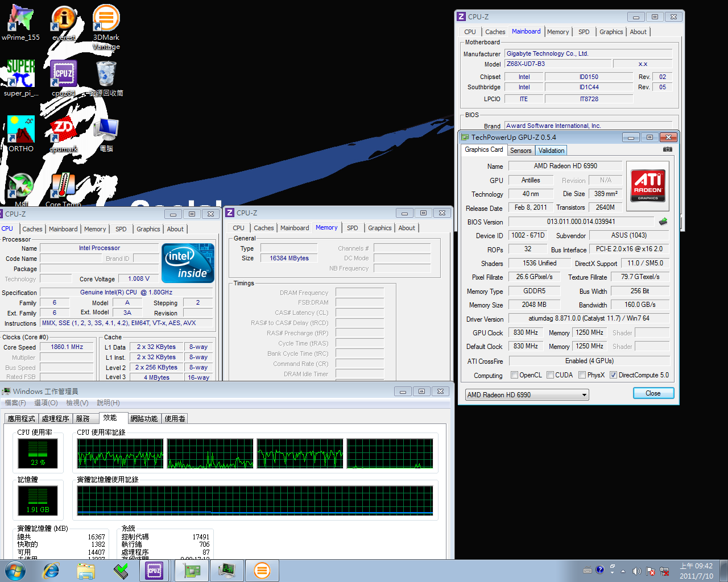728x582 pixels.
Task: Open the cpuz64 desktop shortcut
Action: (x=64, y=78)
